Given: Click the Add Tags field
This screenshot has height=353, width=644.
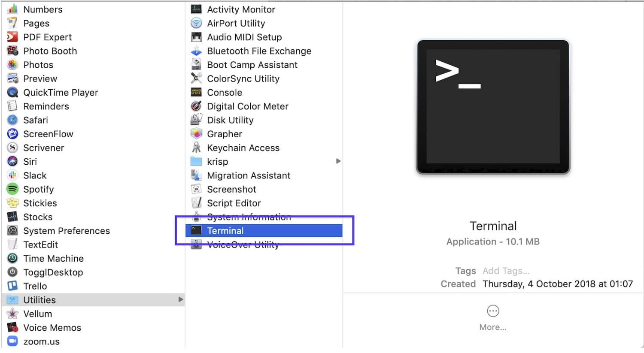Looking at the screenshot, I should tap(506, 271).
